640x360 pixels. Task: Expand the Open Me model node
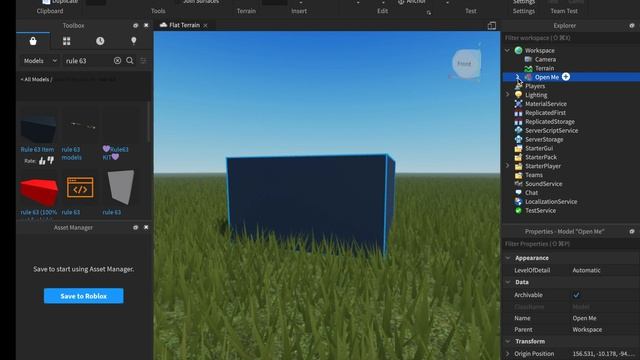coord(518,77)
